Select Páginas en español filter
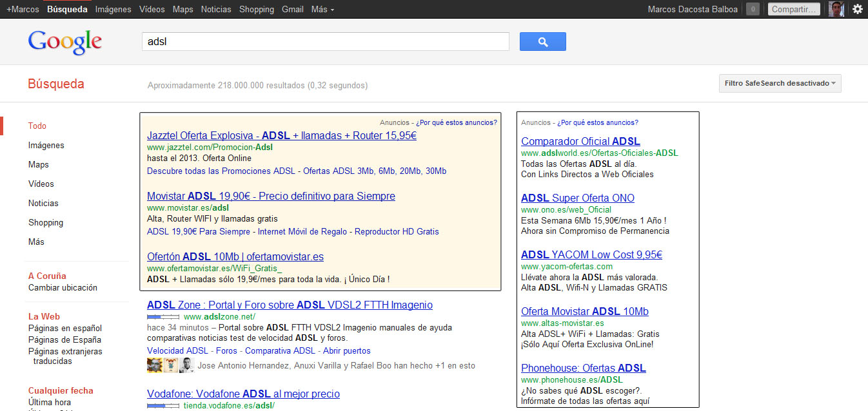 click(x=65, y=329)
